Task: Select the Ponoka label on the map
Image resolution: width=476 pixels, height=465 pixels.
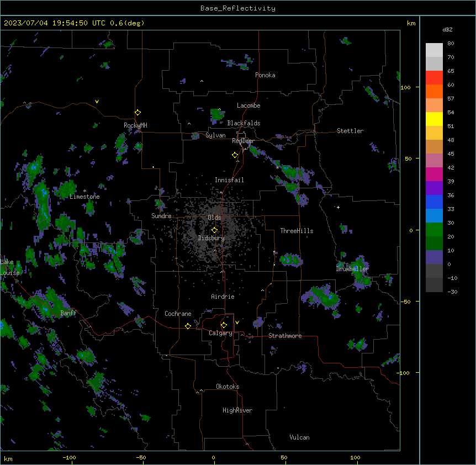Action: coord(265,75)
